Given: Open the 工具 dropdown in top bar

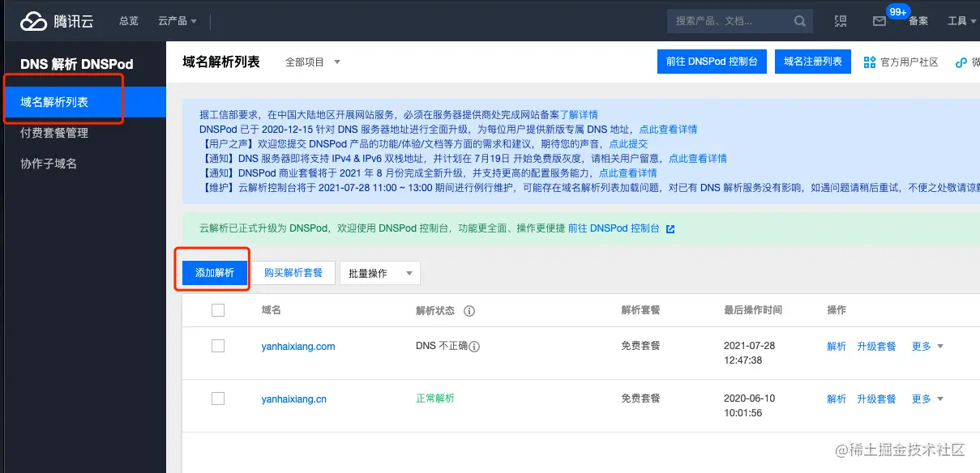Looking at the screenshot, I should click(x=961, y=21).
